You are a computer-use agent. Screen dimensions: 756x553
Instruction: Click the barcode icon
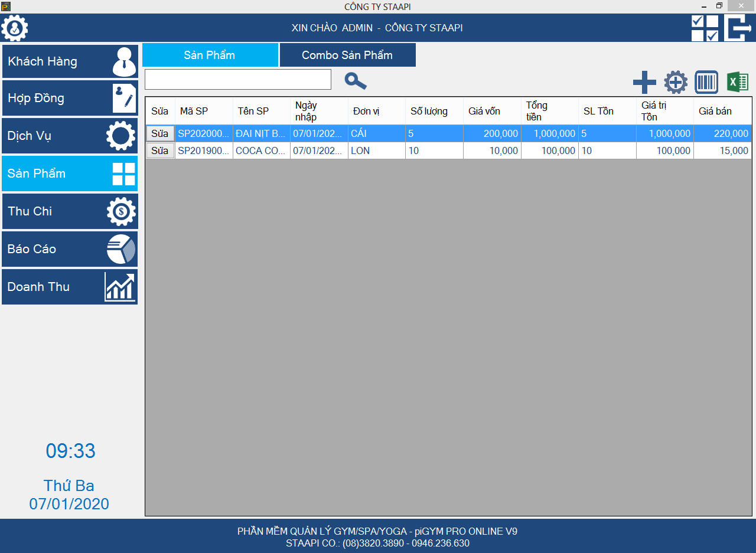coord(706,82)
